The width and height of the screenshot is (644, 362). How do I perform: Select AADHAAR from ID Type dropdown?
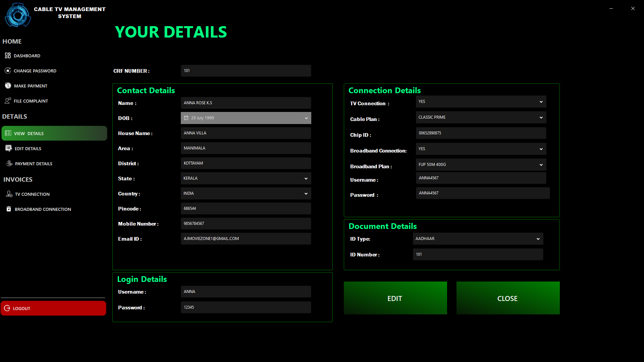(477, 239)
